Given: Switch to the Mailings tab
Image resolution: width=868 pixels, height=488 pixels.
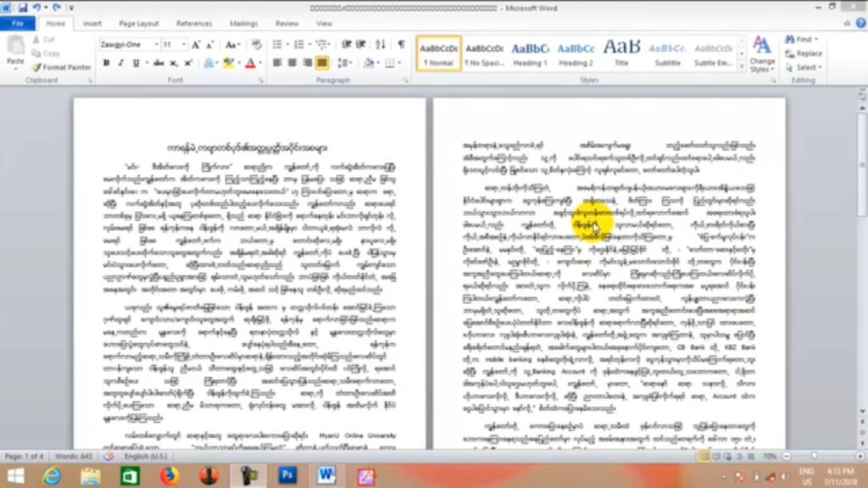Looking at the screenshot, I should [x=243, y=24].
